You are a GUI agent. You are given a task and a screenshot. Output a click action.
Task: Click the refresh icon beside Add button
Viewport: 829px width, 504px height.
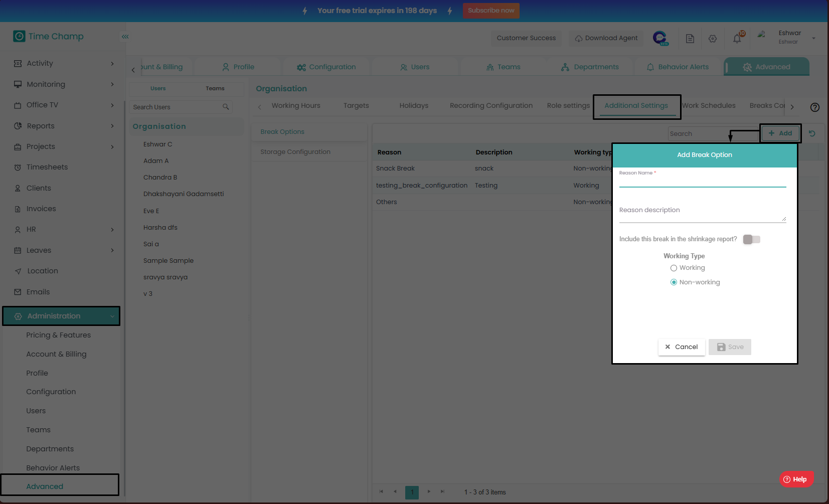pyautogui.click(x=812, y=133)
